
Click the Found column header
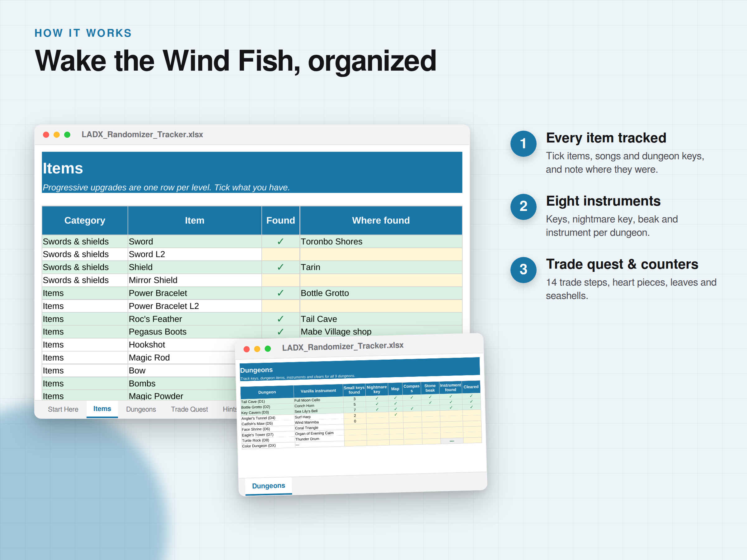[x=280, y=220]
